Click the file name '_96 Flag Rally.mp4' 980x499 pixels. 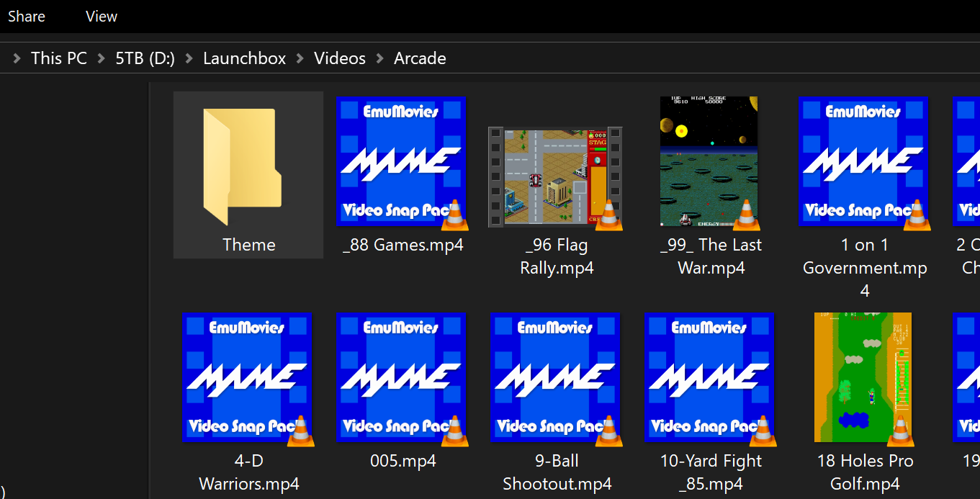click(557, 256)
